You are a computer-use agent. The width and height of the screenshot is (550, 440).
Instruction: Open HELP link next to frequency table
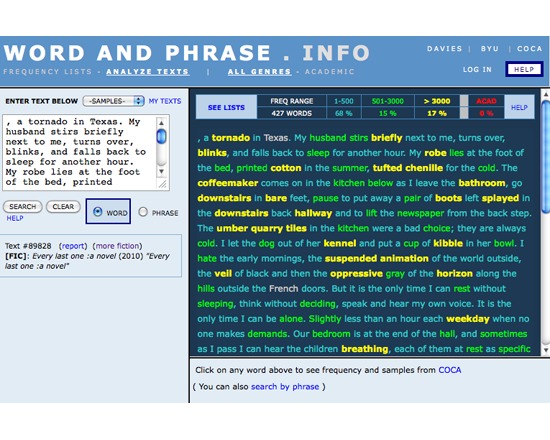519,107
